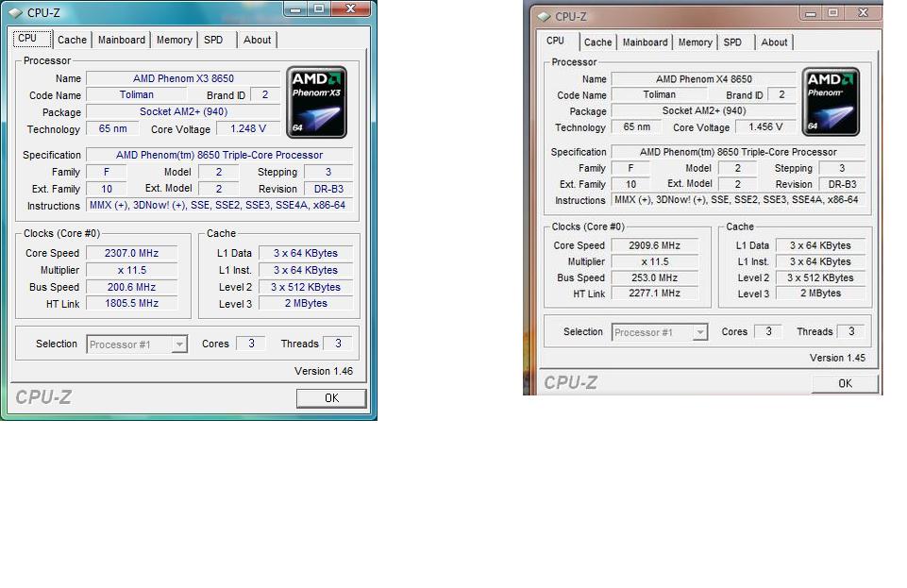Click OK button in right CPU-Z window

click(845, 383)
